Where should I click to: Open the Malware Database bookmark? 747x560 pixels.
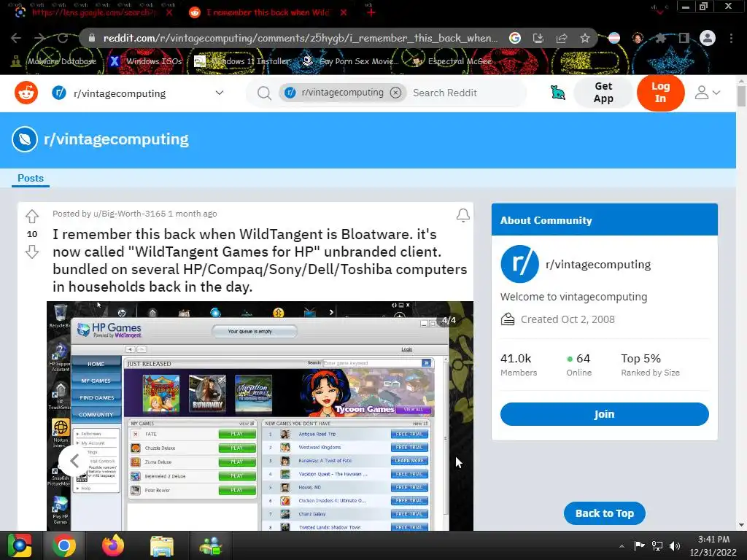coord(54,61)
